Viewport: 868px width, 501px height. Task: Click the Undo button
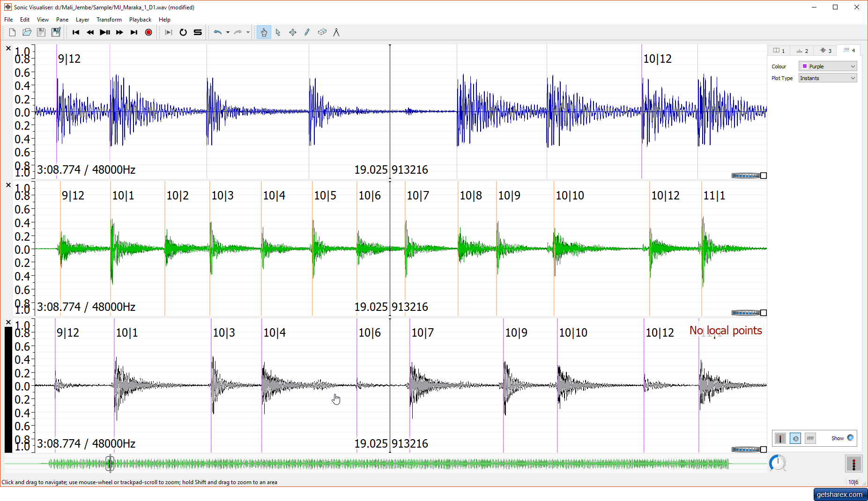coord(218,32)
